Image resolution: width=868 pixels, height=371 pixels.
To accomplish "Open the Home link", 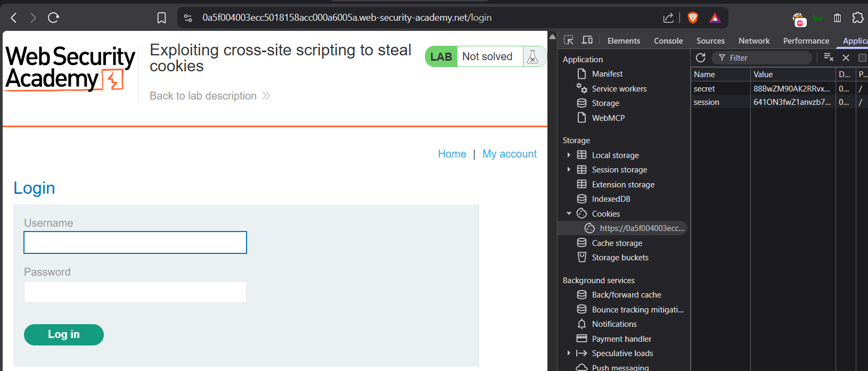I will pyautogui.click(x=452, y=154).
